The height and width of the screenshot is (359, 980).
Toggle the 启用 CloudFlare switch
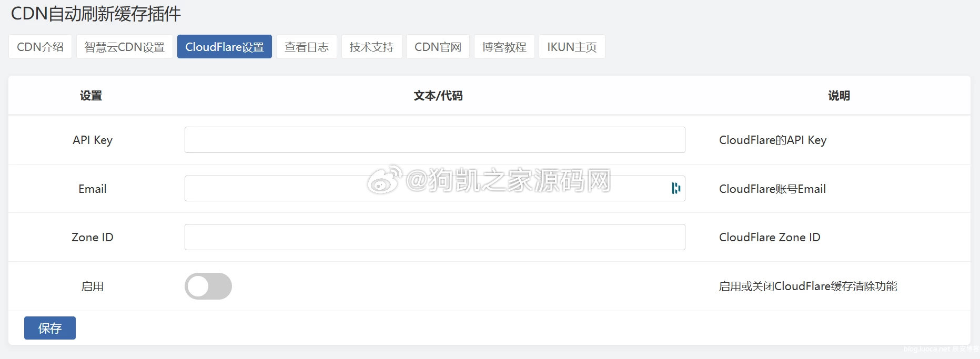(x=208, y=286)
